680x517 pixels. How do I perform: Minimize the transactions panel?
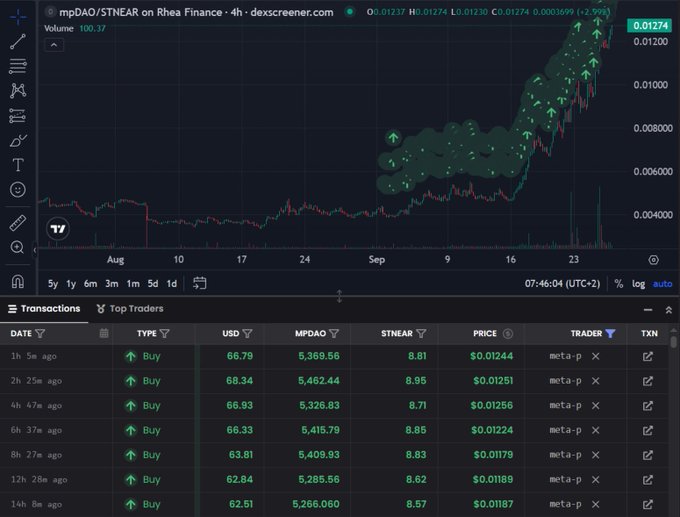(x=648, y=310)
